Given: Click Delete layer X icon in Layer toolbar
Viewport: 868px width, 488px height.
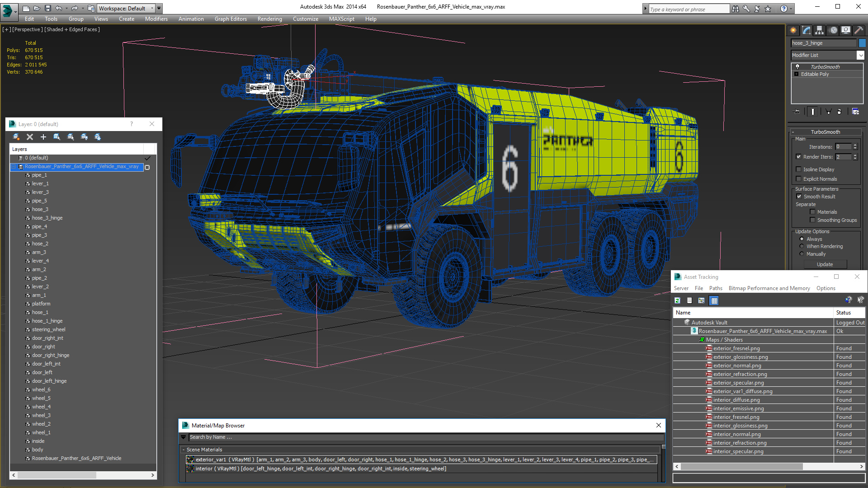Looking at the screenshot, I should tap(30, 137).
